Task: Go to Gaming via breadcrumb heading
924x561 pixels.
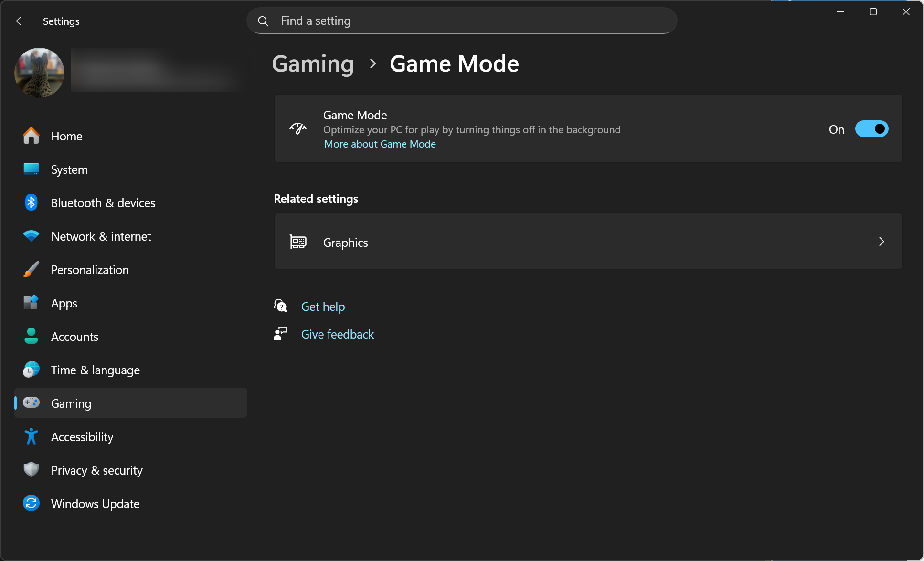Action: point(313,64)
